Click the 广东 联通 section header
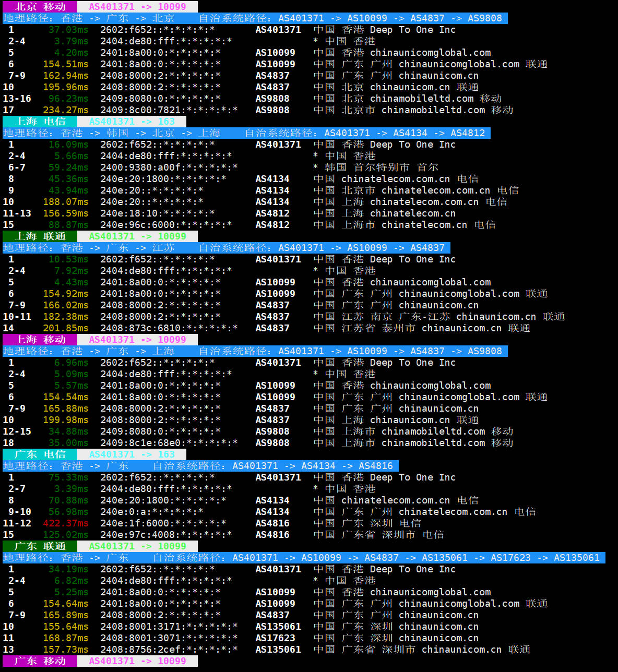618x672 pixels. (x=40, y=546)
